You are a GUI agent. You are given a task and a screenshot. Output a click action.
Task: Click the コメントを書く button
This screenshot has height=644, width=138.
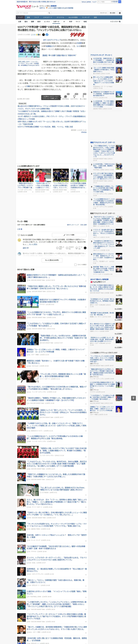point(69,235)
